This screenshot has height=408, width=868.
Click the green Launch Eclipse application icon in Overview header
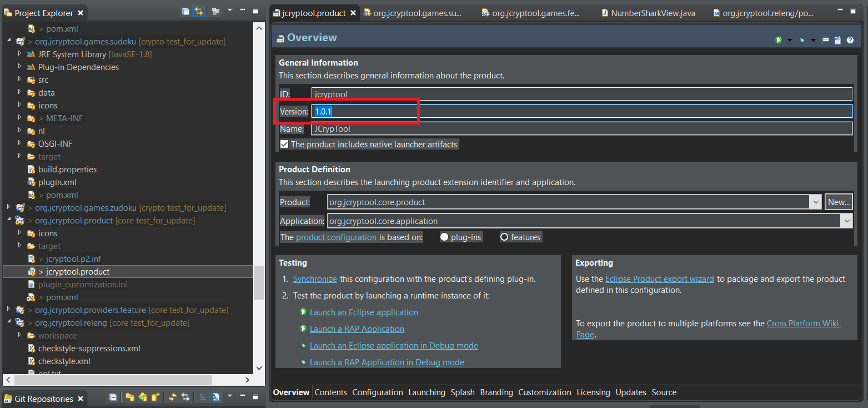(779, 40)
